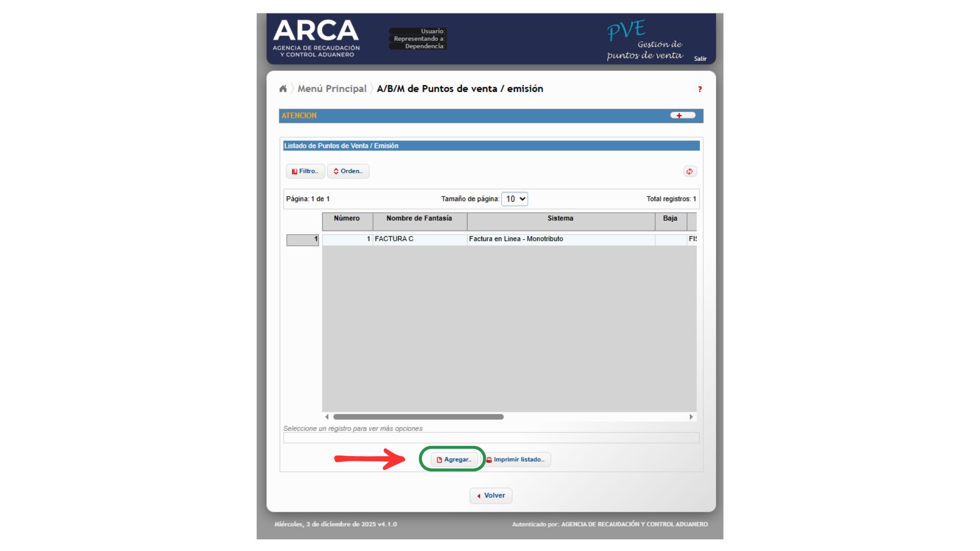Click the Salir logout link
Image resolution: width=980 pixels, height=551 pixels.
tap(700, 59)
